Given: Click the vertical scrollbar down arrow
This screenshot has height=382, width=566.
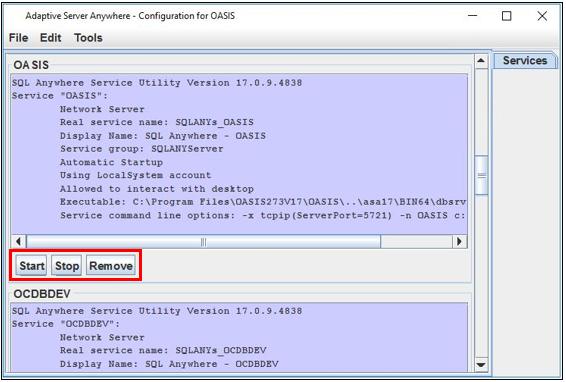Looking at the screenshot, I should click(481, 364).
